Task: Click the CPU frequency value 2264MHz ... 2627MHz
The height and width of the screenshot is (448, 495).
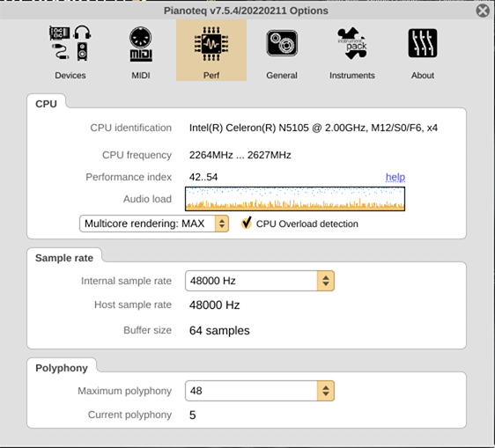Action: click(x=240, y=155)
